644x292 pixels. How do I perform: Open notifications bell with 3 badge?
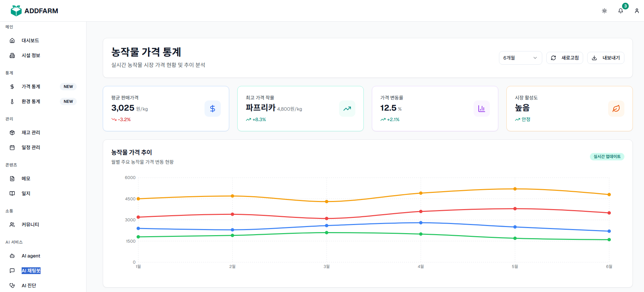point(621,11)
